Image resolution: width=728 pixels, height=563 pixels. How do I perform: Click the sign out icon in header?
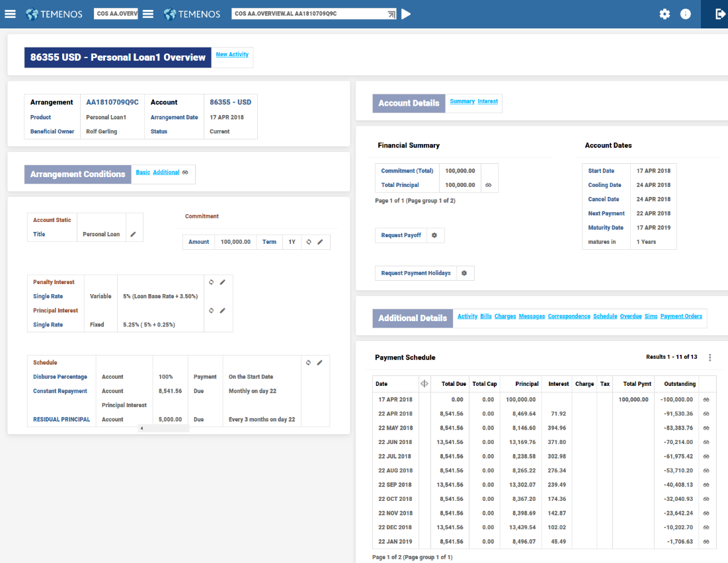tap(719, 14)
